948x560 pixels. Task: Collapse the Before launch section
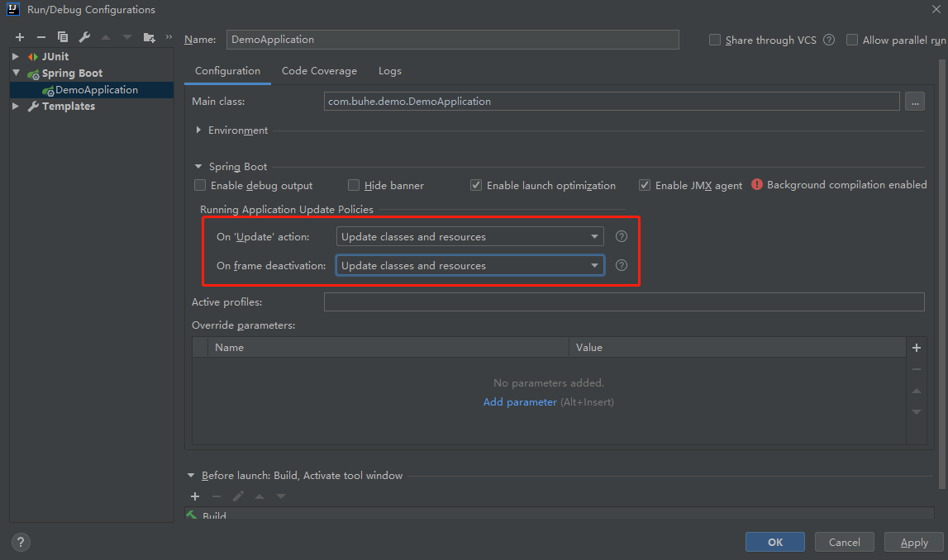click(191, 476)
